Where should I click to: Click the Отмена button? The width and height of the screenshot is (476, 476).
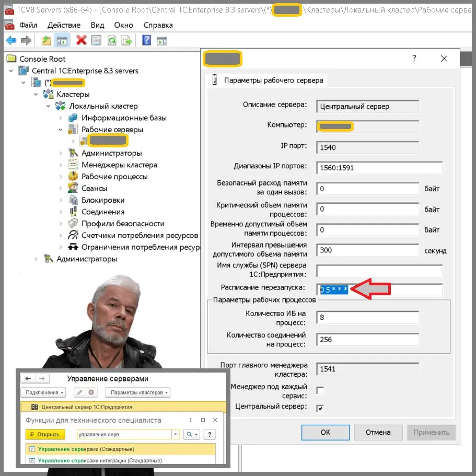[378, 432]
